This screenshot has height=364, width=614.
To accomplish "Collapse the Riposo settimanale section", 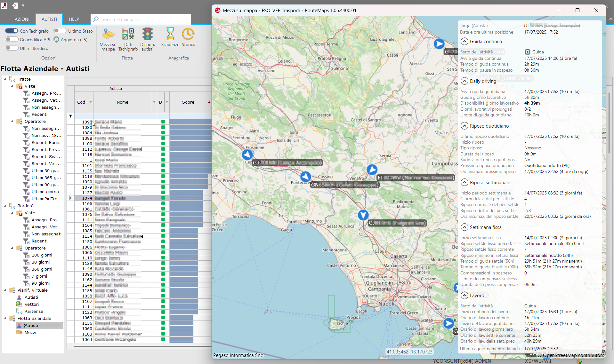I will [464, 182].
